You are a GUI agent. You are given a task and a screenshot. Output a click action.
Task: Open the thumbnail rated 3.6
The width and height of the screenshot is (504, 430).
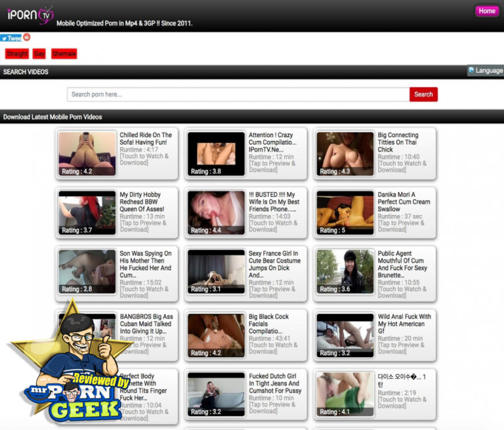345,272
